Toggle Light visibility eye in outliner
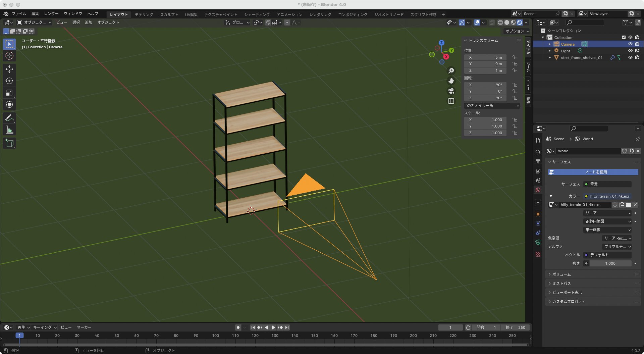The height and width of the screenshot is (354, 644). 630,51
